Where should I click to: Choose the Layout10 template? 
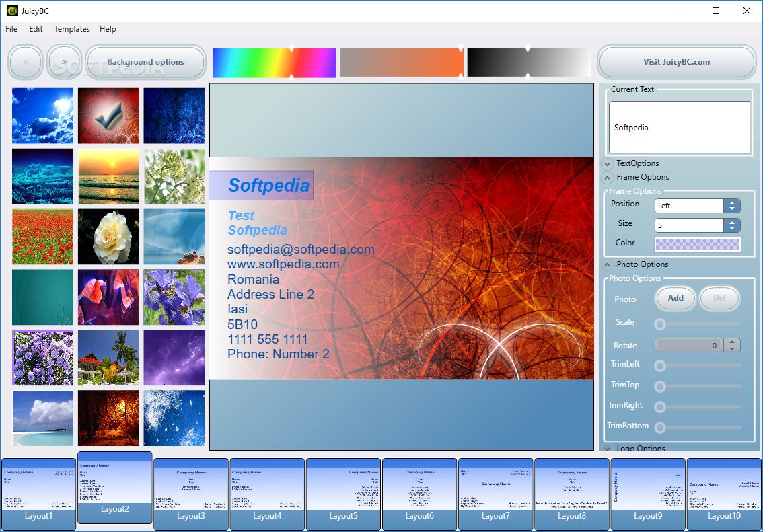pyautogui.click(x=724, y=494)
